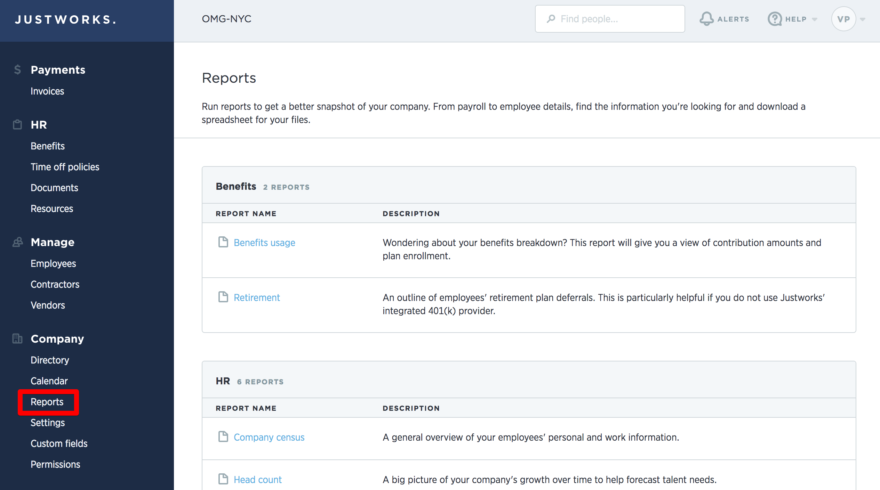The height and width of the screenshot is (490, 880).
Task: Click the ALERTS label
Action: click(x=733, y=19)
